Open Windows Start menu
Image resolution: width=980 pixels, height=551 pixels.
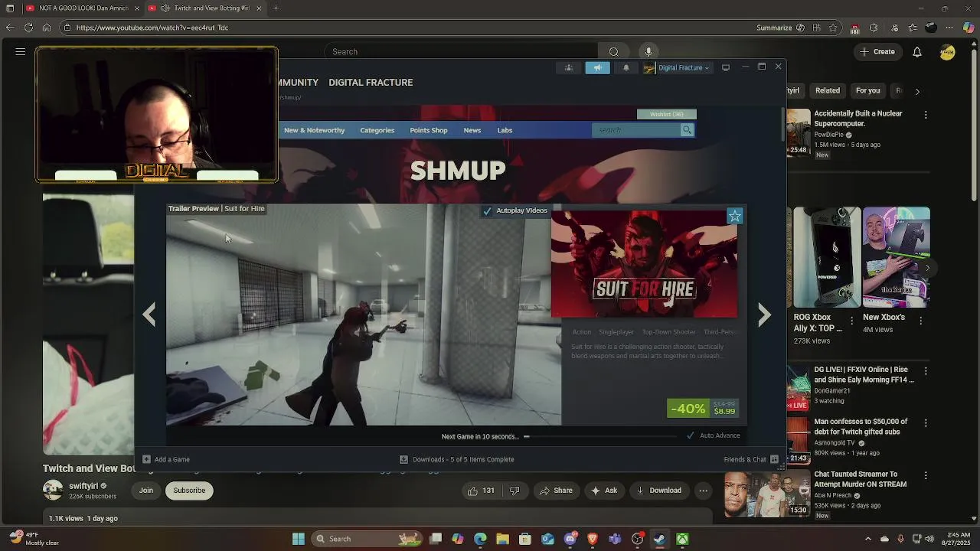pos(299,539)
